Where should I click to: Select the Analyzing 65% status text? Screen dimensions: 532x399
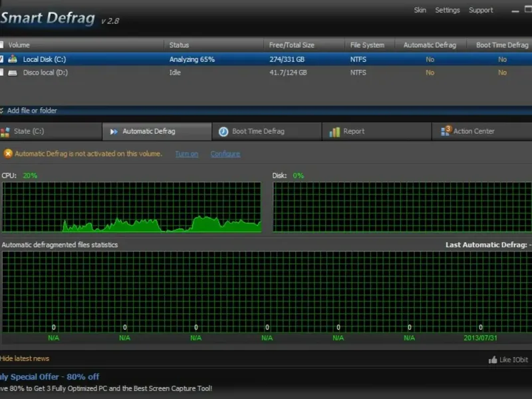point(192,59)
